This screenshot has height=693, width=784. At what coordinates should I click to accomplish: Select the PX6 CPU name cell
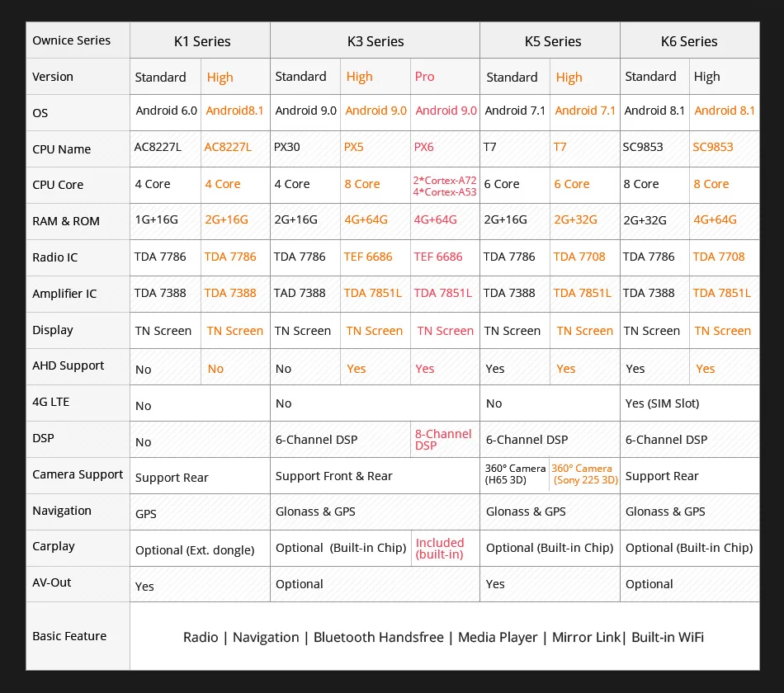coord(445,148)
